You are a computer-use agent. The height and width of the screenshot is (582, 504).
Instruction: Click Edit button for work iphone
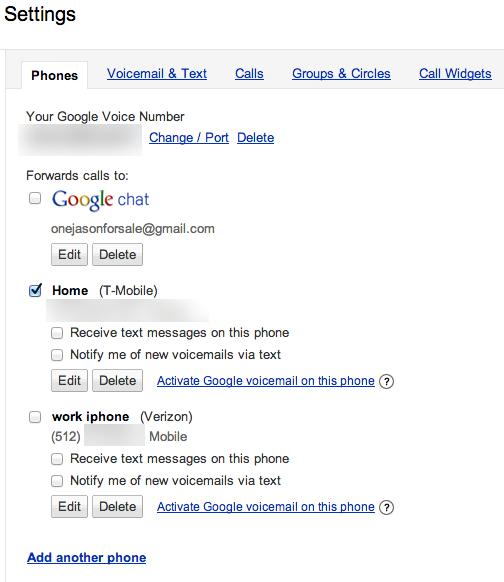point(69,506)
